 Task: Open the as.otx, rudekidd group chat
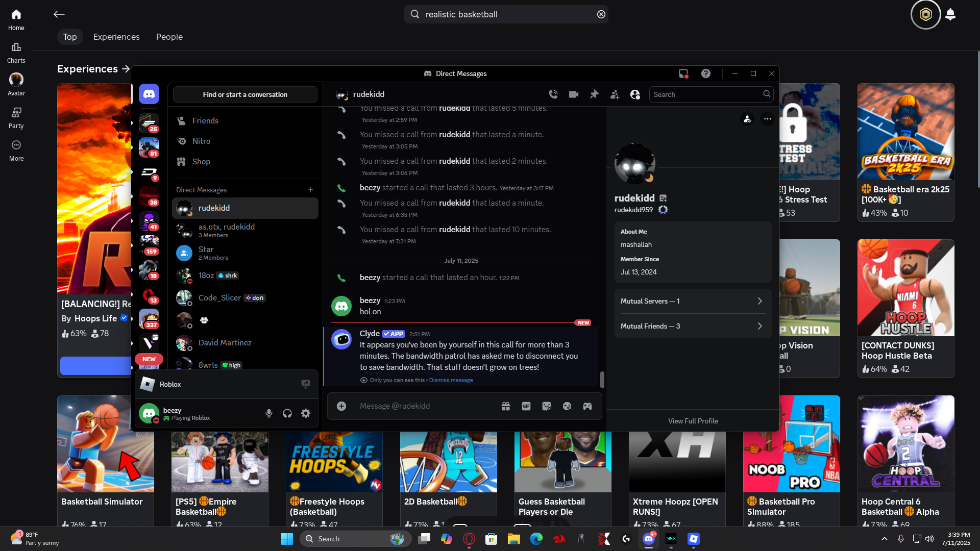click(x=245, y=231)
